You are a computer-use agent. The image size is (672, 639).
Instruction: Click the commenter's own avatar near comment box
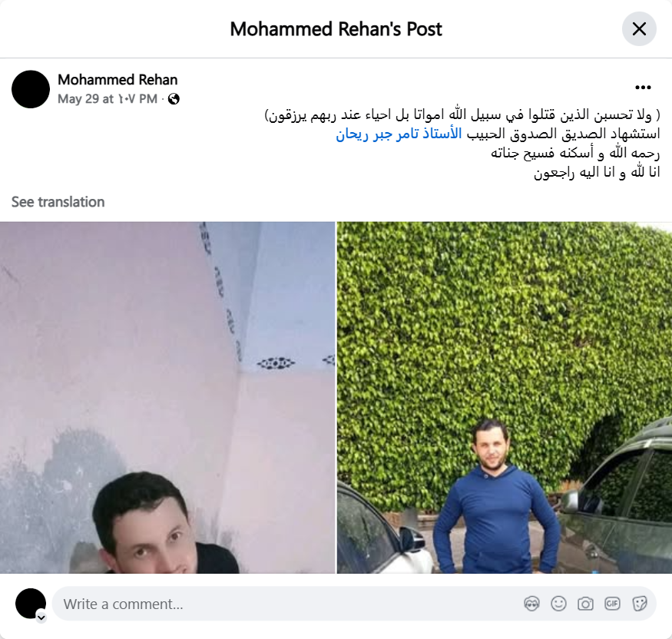tap(31, 604)
